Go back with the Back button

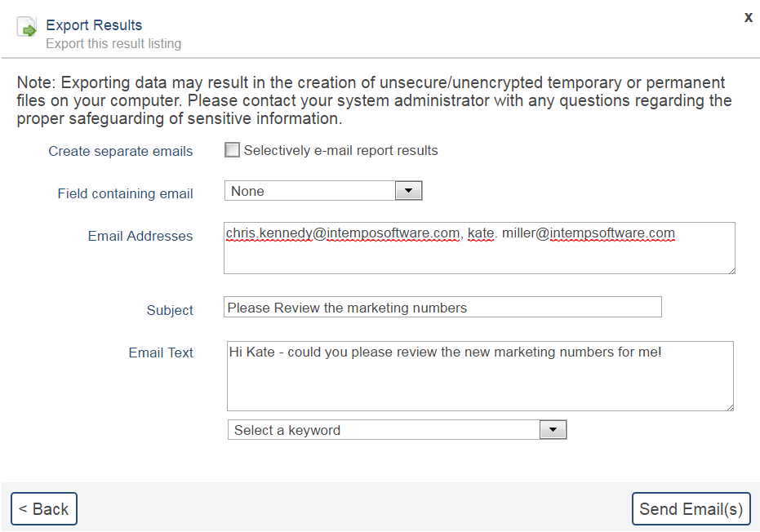click(44, 509)
